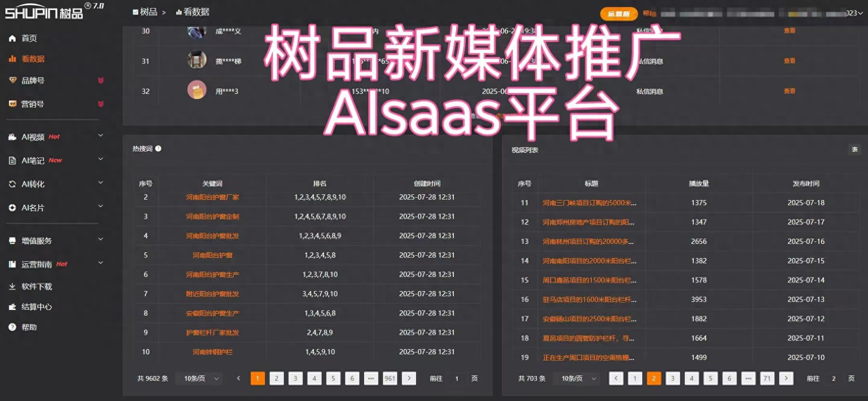Open AI转化 refresh icon

pos(12,184)
